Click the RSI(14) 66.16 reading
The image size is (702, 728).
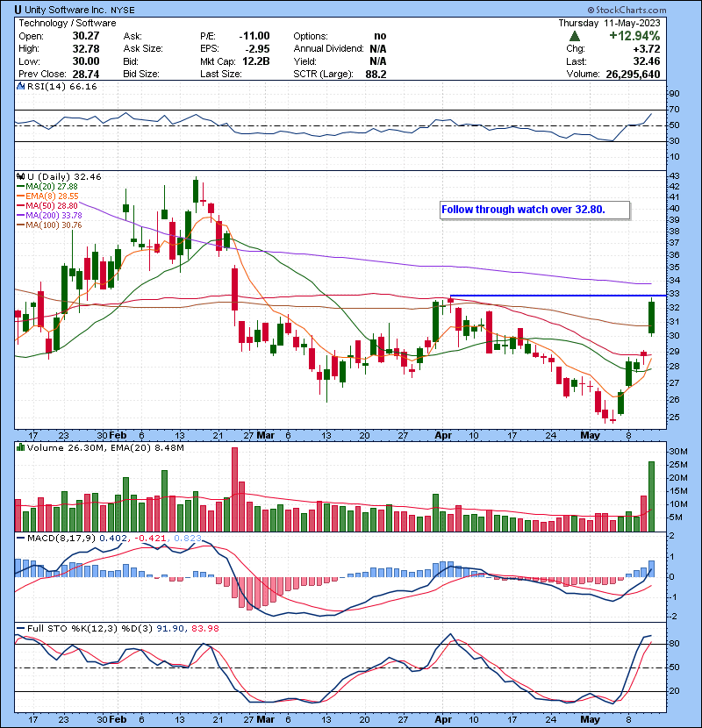click(61, 86)
